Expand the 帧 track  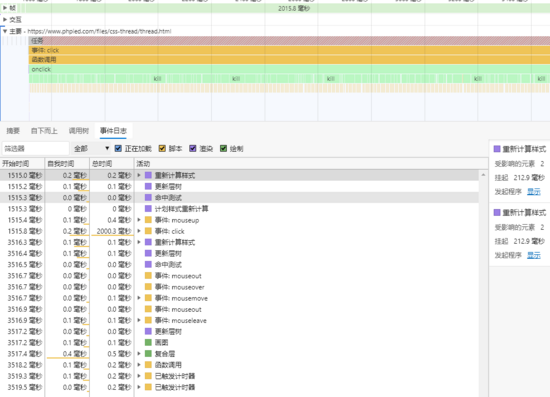pyautogui.click(x=5, y=8)
